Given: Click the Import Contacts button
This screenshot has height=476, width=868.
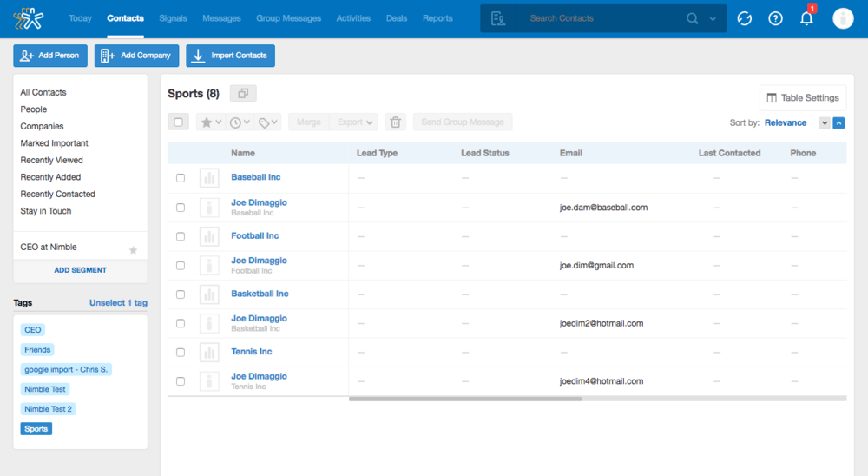Looking at the screenshot, I should [x=230, y=56].
